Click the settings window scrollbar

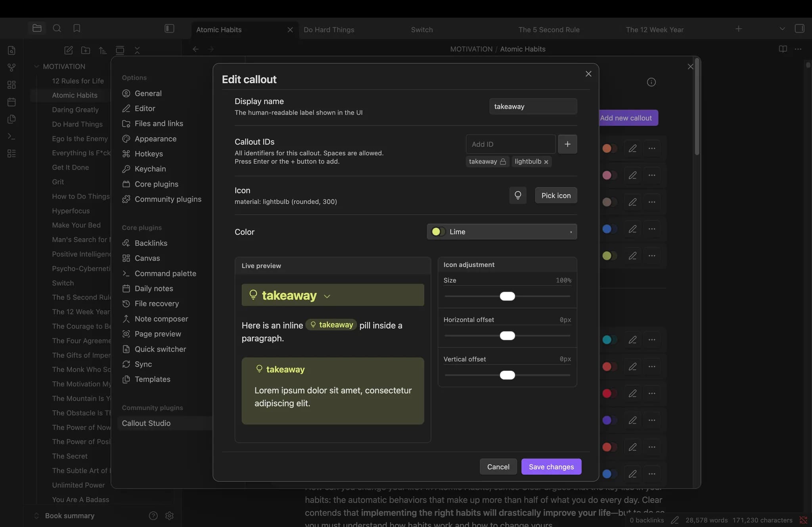tap(697, 107)
